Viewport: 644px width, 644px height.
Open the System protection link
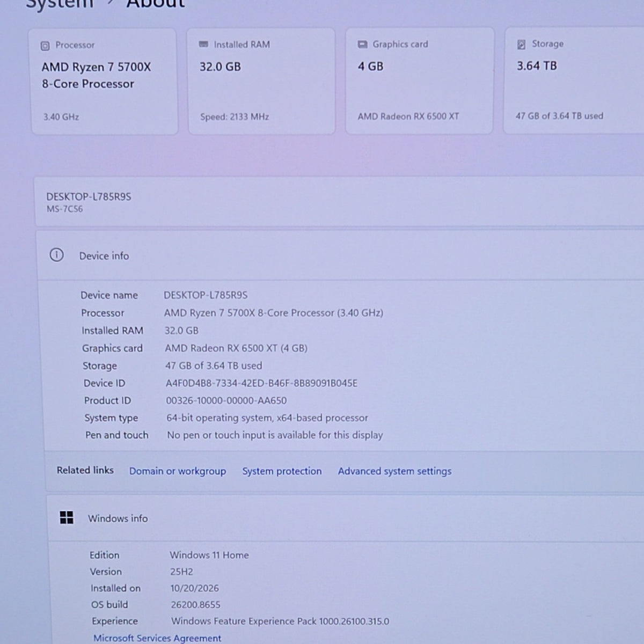coord(282,471)
